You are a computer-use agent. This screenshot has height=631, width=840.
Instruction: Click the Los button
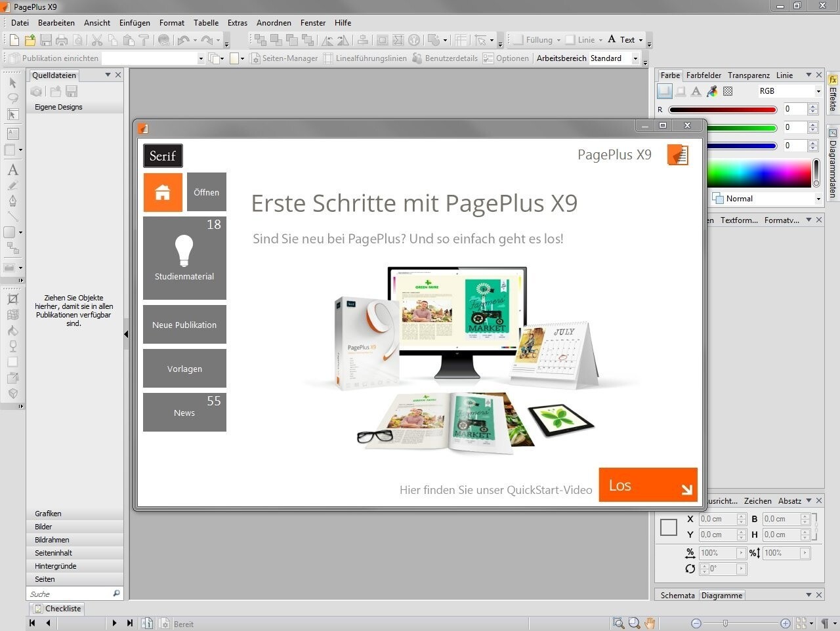(x=648, y=485)
